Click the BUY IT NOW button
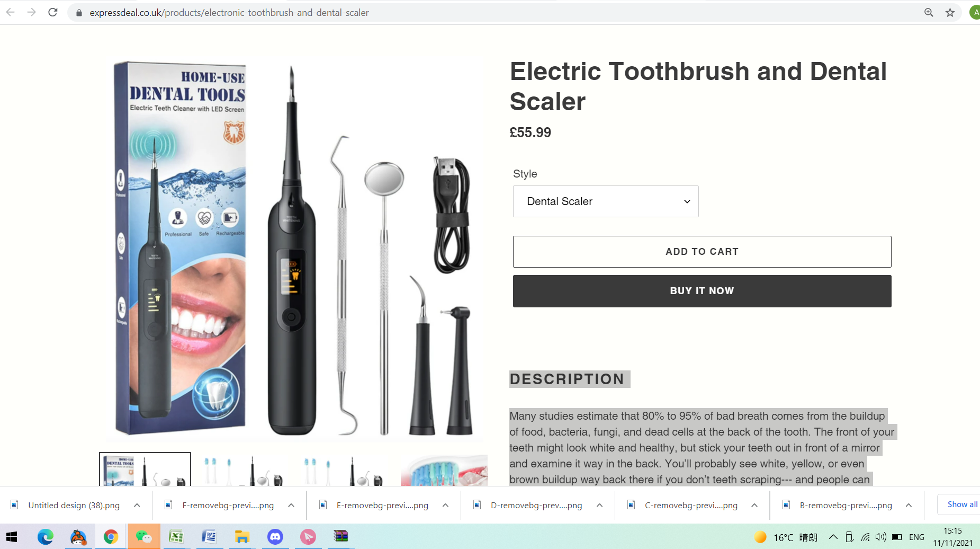 point(702,291)
